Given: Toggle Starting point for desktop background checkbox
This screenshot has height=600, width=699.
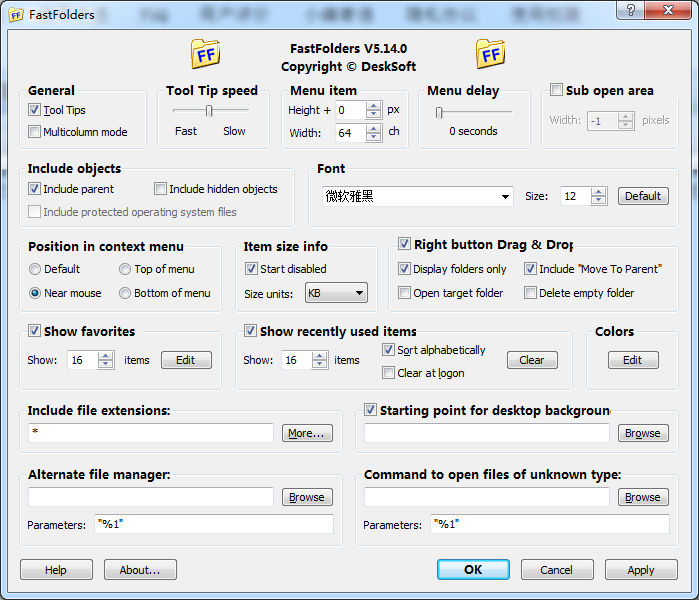Looking at the screenshot, I should point(370,410).
